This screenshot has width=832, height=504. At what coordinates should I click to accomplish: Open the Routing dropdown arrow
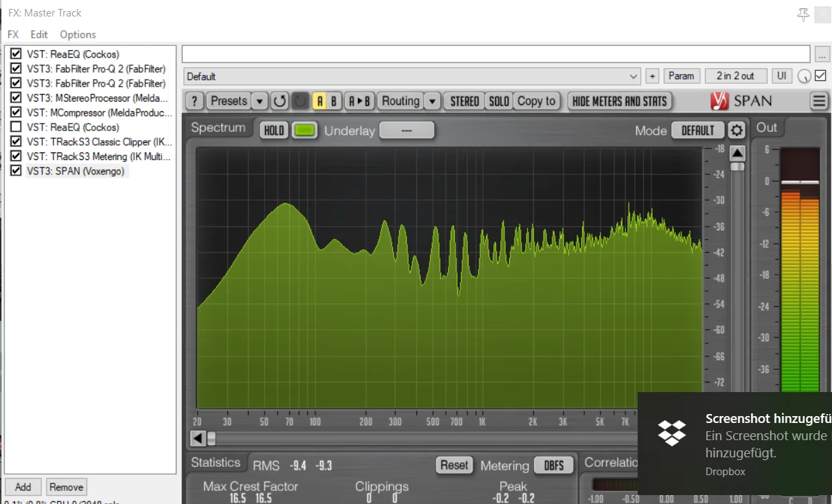point(431,101)
